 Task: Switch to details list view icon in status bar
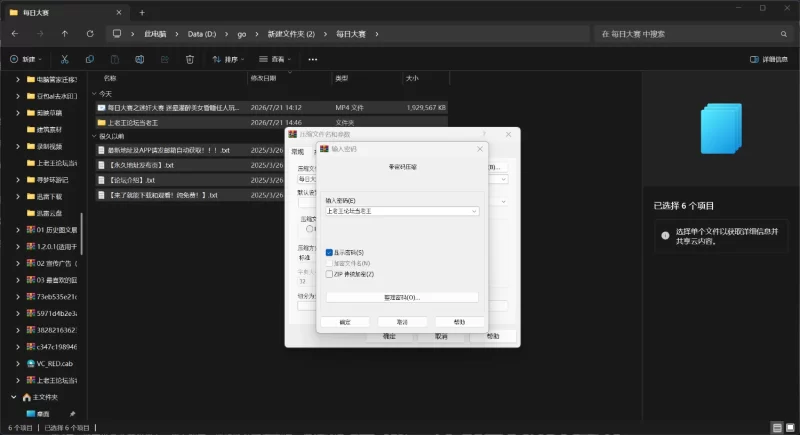(777, 427)
